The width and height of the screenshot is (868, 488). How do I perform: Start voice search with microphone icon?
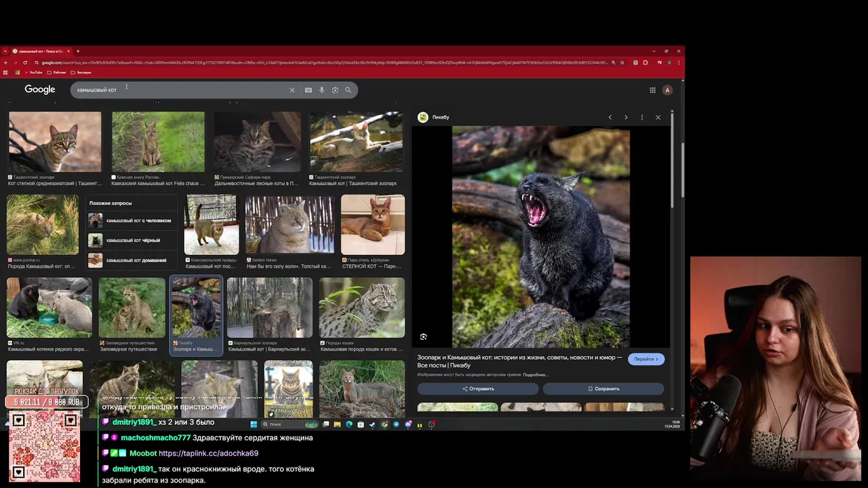[321, 90]
